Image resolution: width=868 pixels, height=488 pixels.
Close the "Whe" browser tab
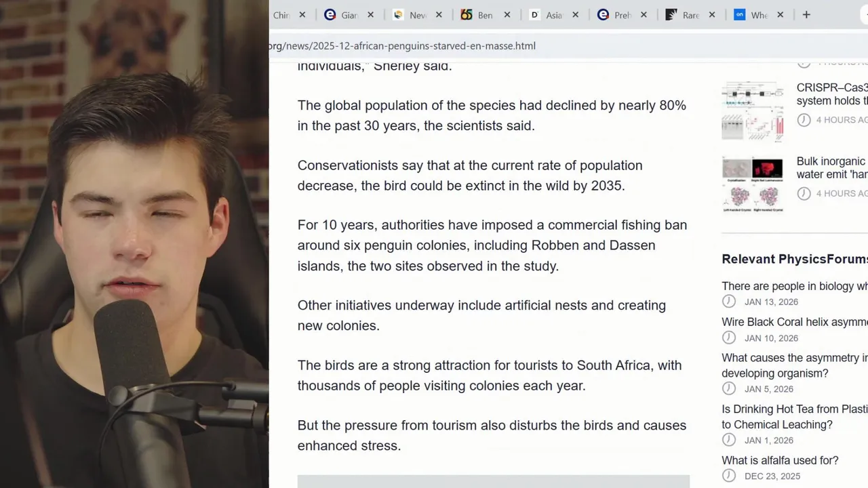pyautogui.click(x=780, y=15)
